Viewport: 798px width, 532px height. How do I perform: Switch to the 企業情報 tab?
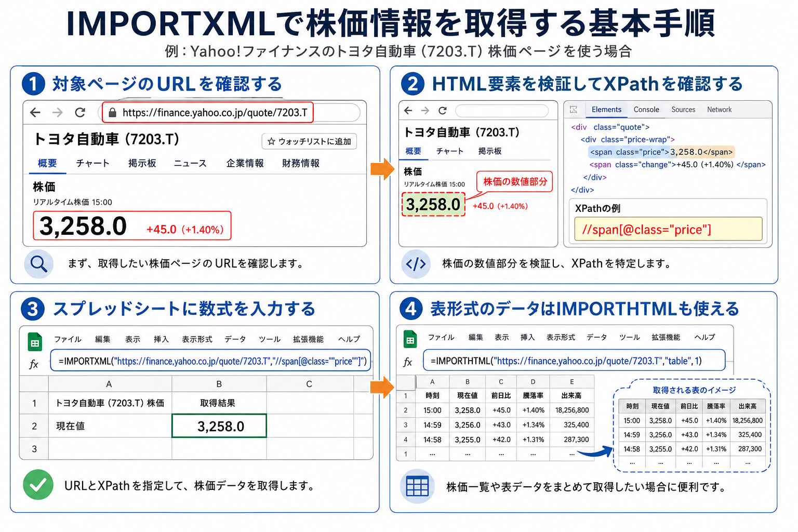point(245,163)
